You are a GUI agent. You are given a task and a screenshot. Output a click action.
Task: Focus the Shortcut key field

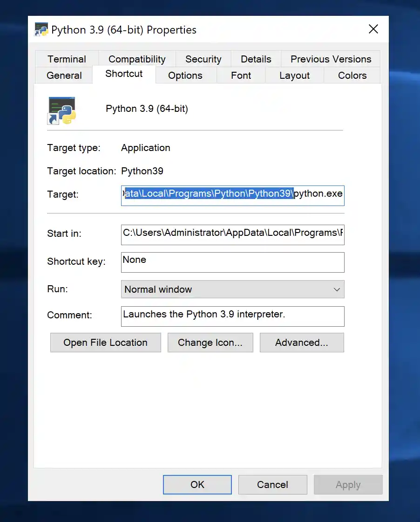tap(232, 262)
